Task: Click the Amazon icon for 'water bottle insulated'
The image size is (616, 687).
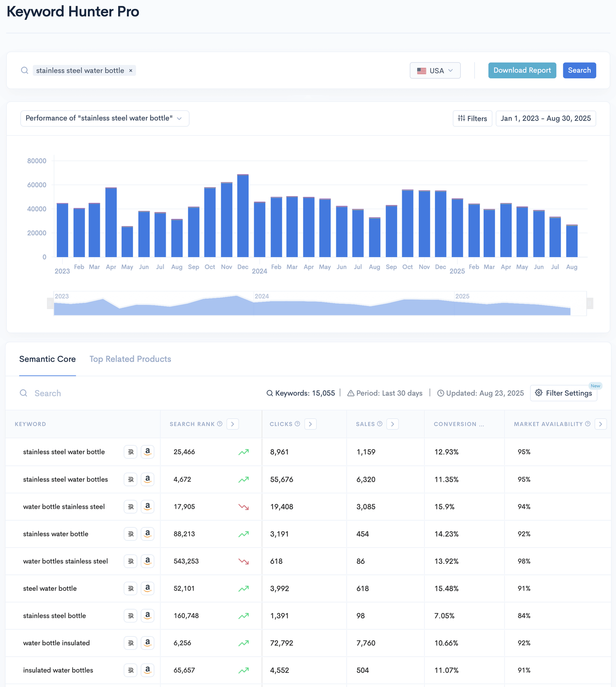Action: click(x=147, y=643)
